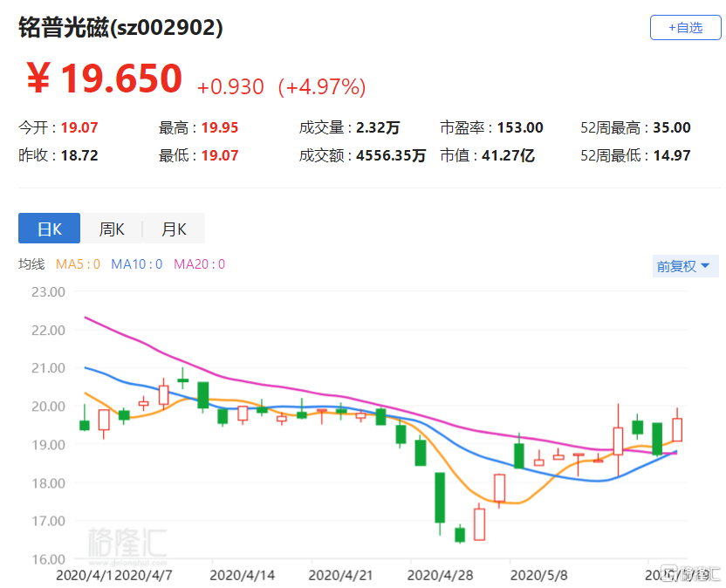The height and width of the screenshot is (588, 726).
Task: Click the current price ¥19.650
Action: (x=104, y=79)
